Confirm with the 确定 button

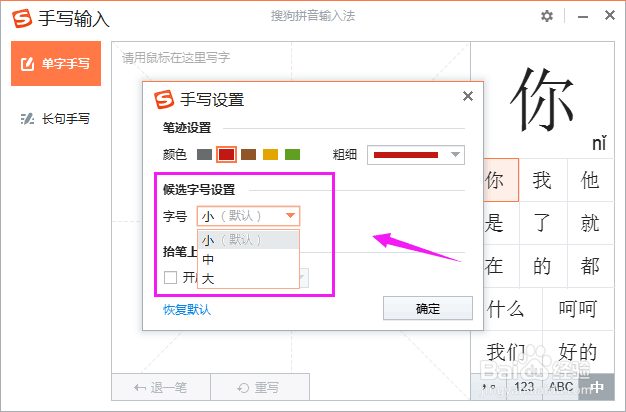[428, 308]
